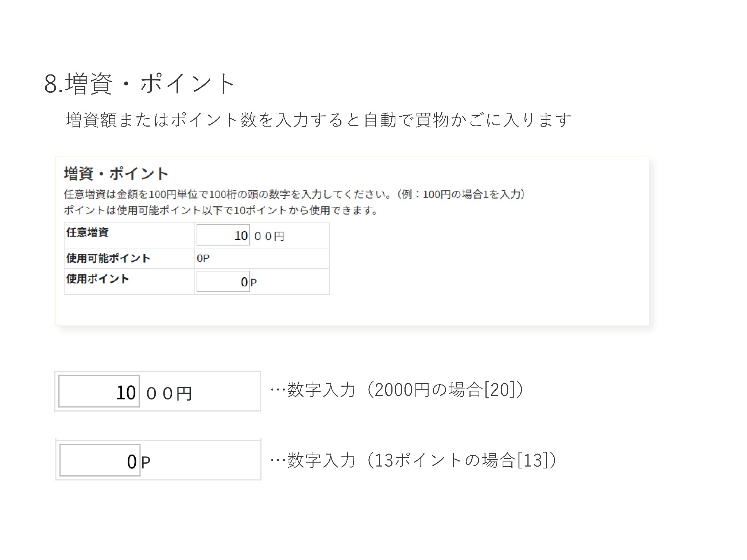Click the 任意増資 amount input in the form

tap(223, 235)
